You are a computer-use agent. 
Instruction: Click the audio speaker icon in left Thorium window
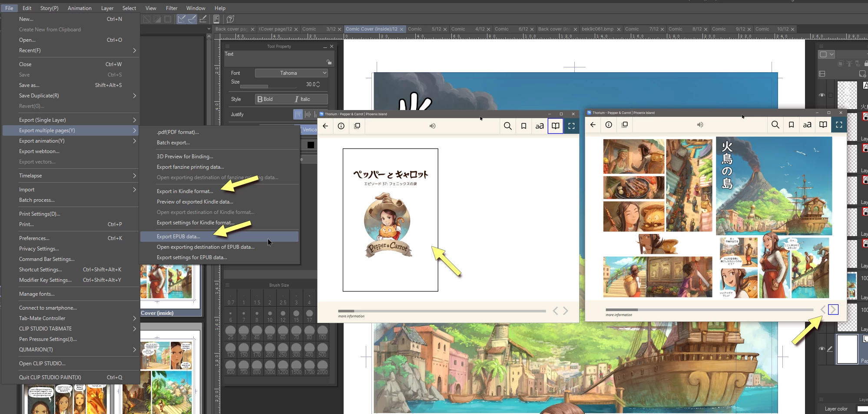tap(432, 126)
